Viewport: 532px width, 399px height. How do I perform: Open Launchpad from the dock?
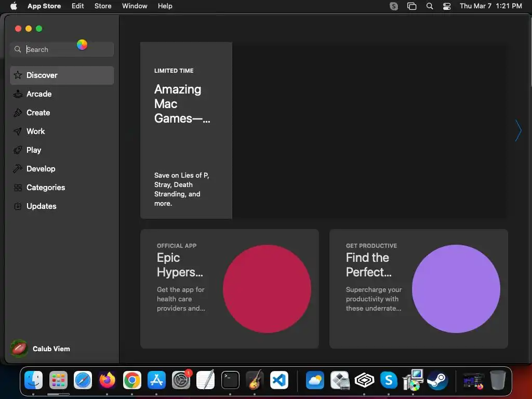[58, 380]
